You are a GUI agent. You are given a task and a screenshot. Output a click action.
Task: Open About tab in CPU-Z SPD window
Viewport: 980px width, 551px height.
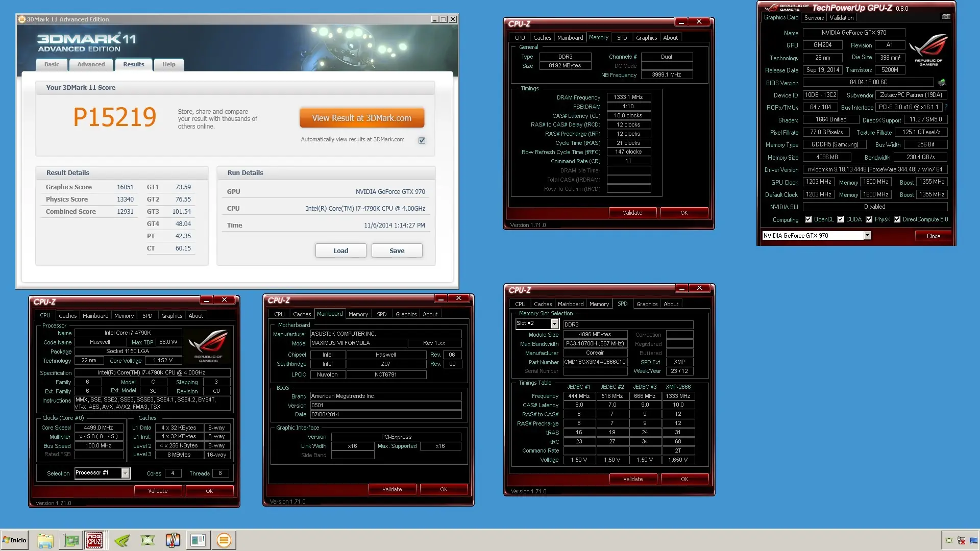click(x=671, y=304)
